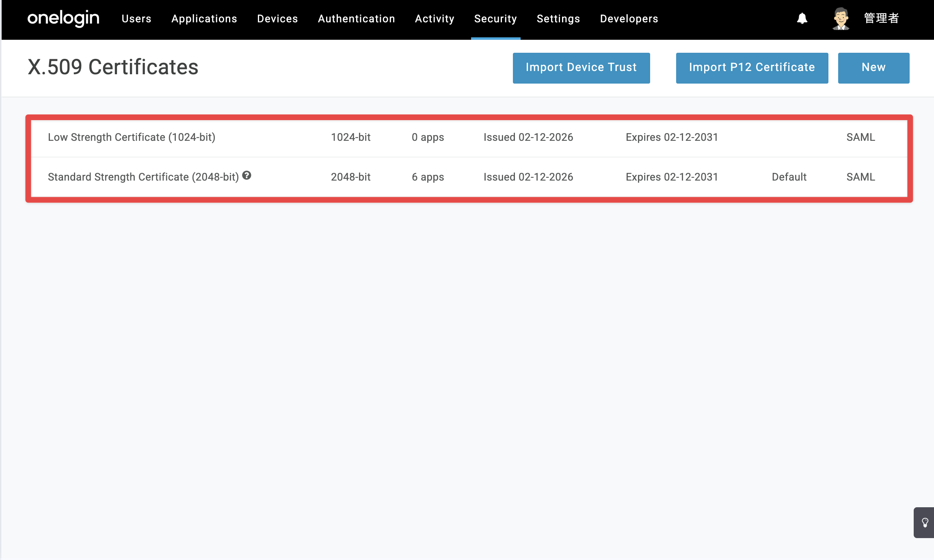
Task: Expand the Authentication navigation menu
Action: click(x=357, y=19)
